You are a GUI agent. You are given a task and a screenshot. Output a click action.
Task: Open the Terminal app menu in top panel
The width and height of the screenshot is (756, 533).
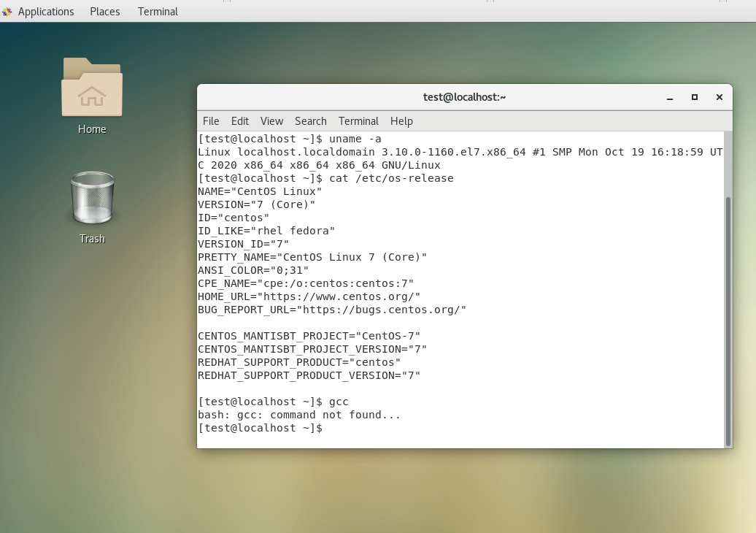click(158, 12)
